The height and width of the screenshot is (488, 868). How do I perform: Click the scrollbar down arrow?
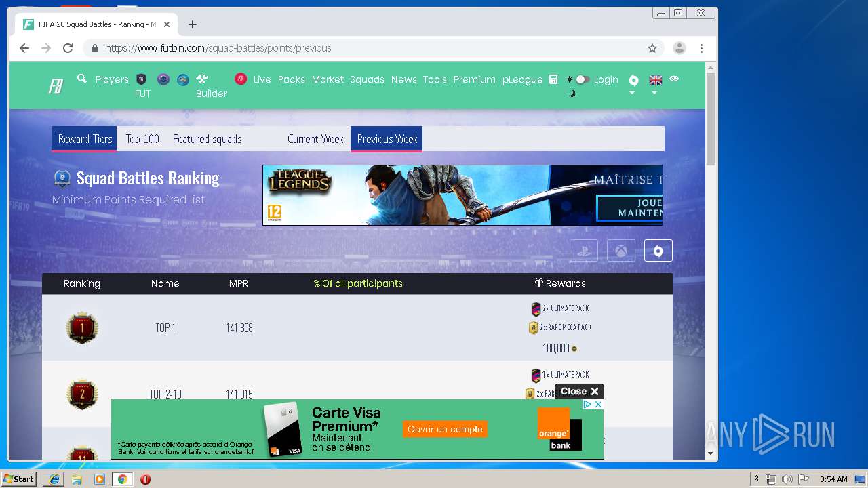pos(711,453)
